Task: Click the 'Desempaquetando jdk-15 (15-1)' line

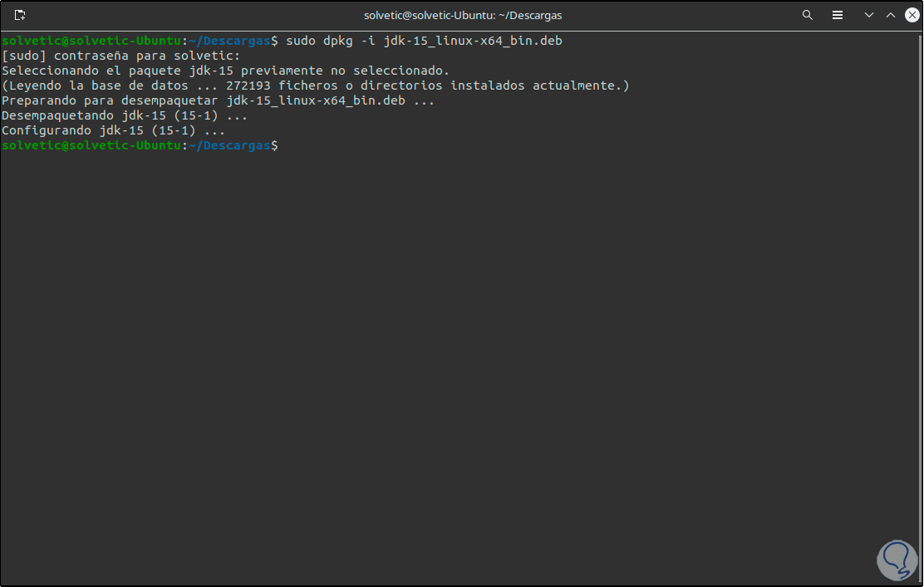Action: 125,115
